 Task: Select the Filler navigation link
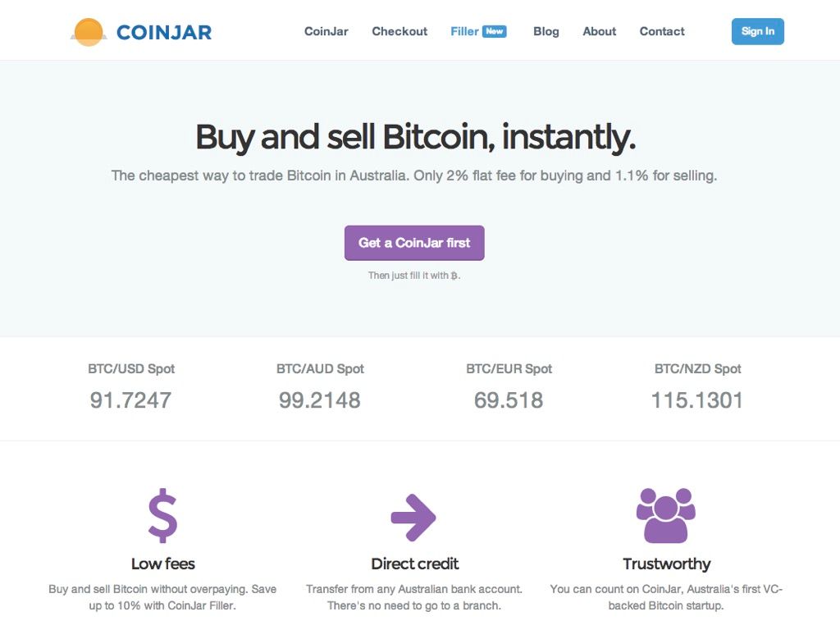[464, 32]
